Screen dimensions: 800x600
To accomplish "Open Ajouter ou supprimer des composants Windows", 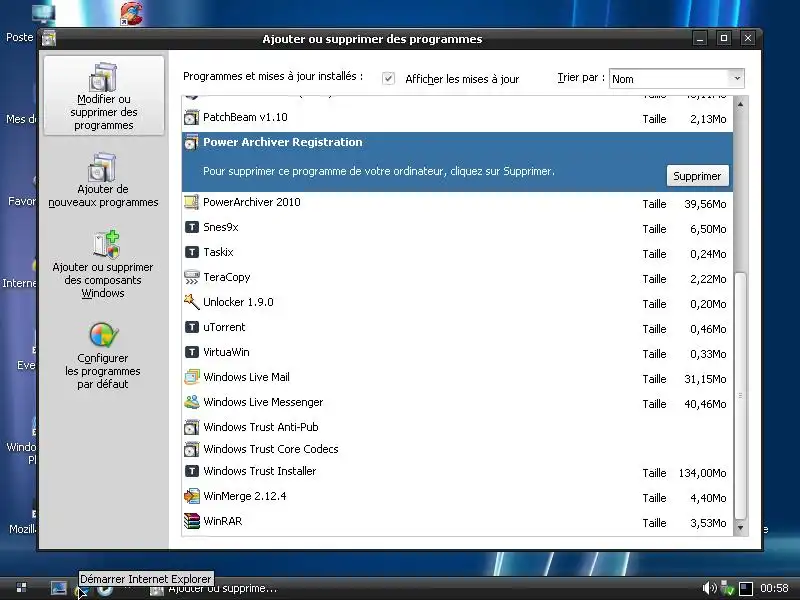I will coord(103,264).
